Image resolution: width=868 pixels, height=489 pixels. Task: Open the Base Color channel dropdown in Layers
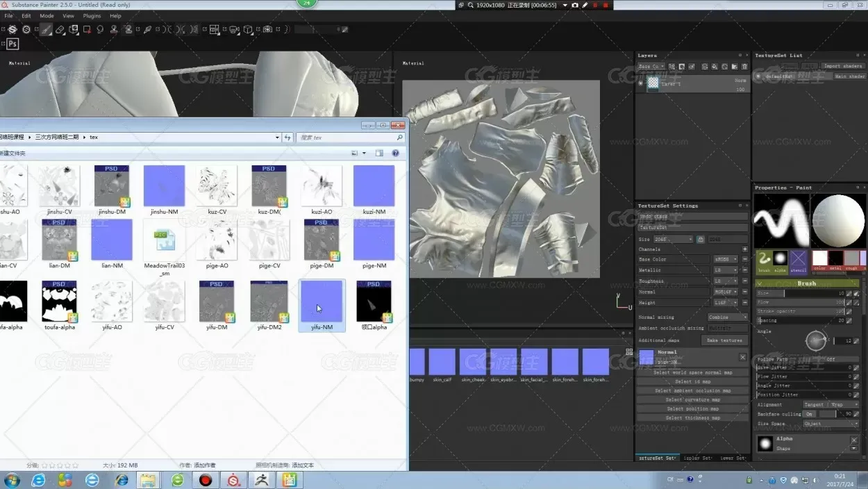point(651,67)
